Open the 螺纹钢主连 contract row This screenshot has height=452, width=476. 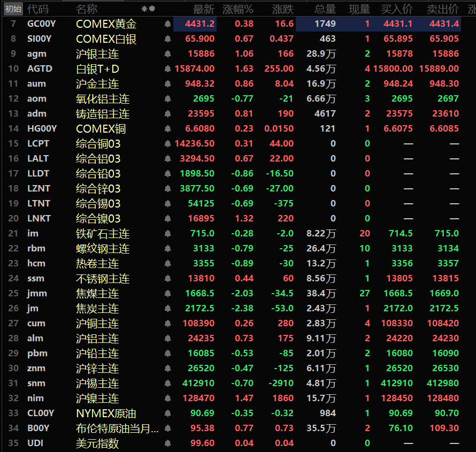[x=232, y=248]
